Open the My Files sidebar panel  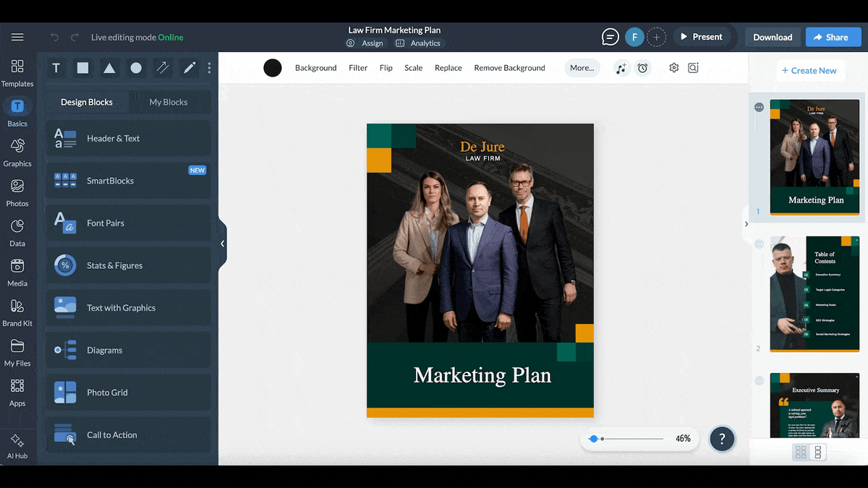pyautogui.click(x=17, y=353)
